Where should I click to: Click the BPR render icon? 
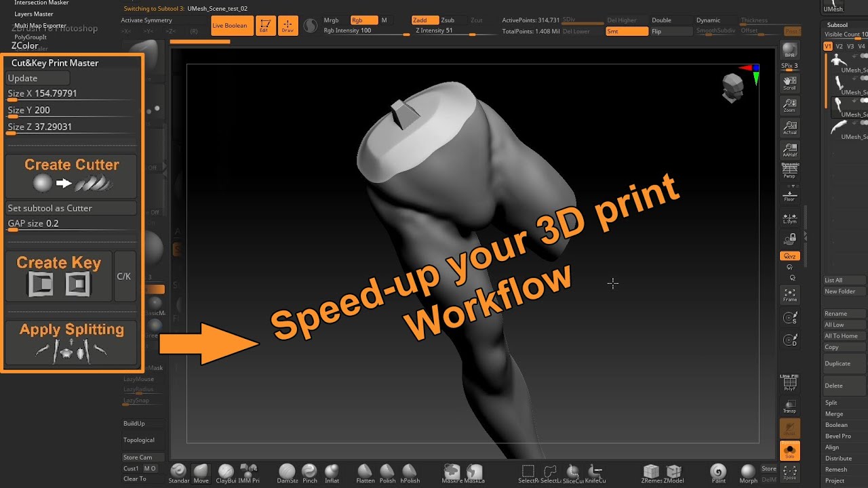click(x=790, y=52)
